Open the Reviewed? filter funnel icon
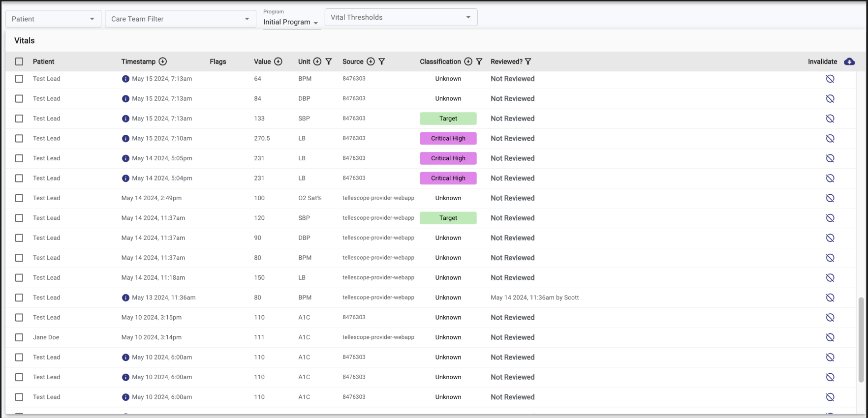Viewport: 868px width, 418px height. 528,61
